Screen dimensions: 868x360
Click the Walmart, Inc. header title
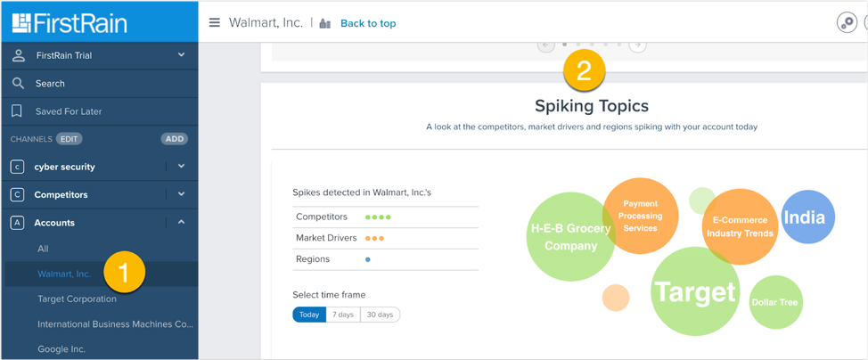tap(266, 22)
